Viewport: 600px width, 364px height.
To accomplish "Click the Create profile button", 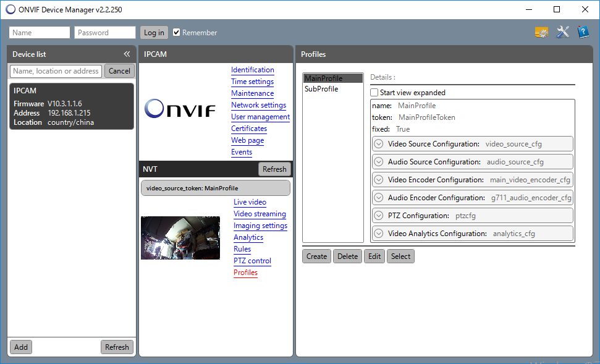I will pyautogui.click(x=316, y=256).
